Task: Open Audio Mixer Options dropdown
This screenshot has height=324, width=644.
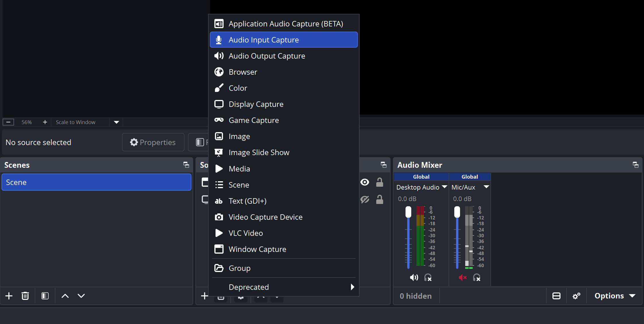Action: click(x=614, y=296)
